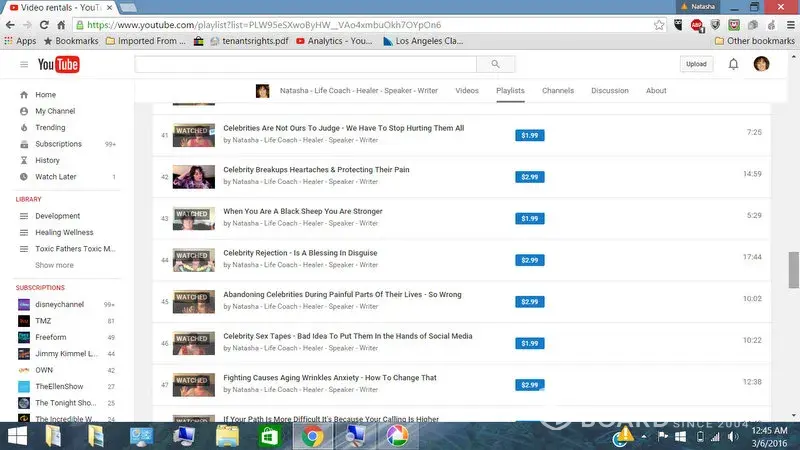Open the account avatar menu
This screenshot has width=800, height=450.
pos(761,64)
